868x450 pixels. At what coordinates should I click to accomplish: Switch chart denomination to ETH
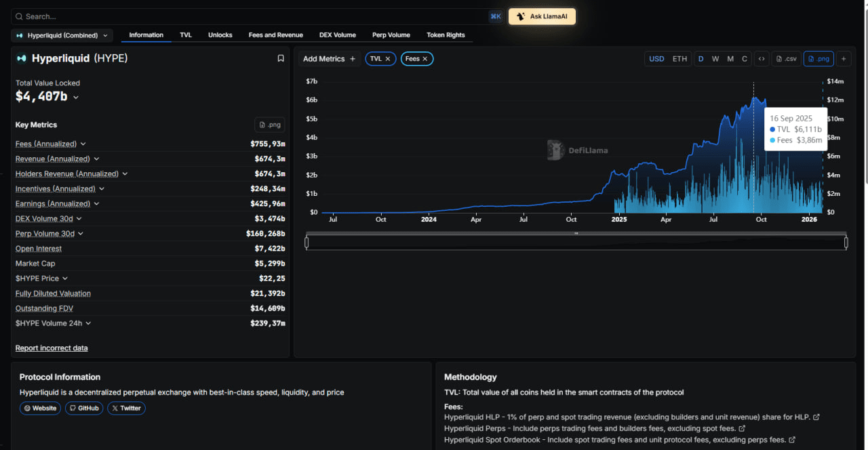point(679,59)
